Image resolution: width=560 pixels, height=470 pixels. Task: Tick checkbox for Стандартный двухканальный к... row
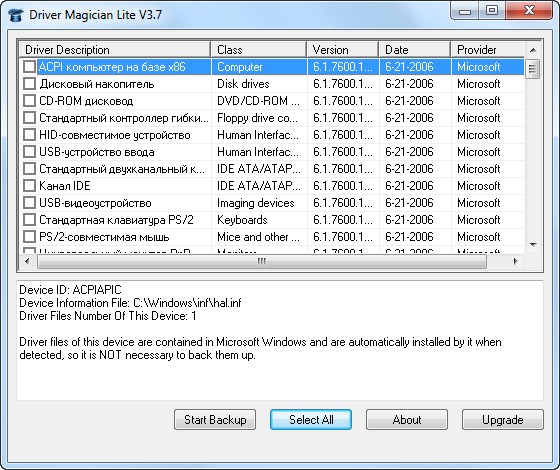point(29,169)
